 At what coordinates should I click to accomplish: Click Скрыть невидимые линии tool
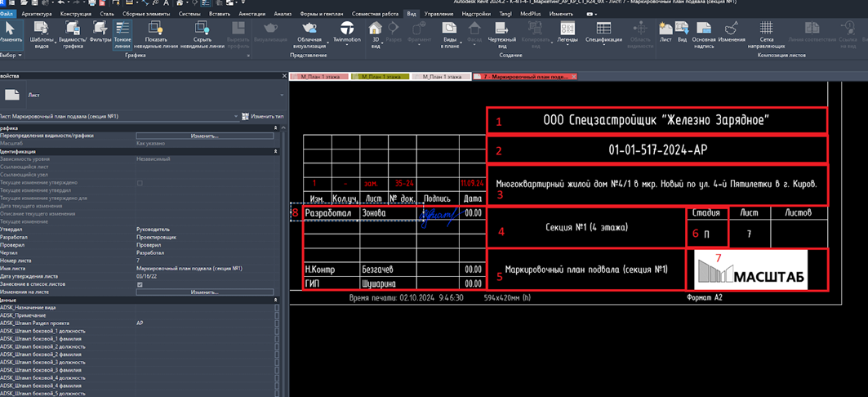[203, 35]
